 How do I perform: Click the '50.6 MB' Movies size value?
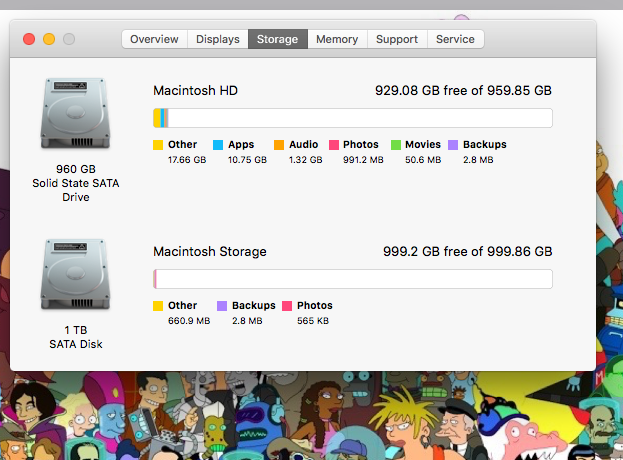tap(423, 160)
